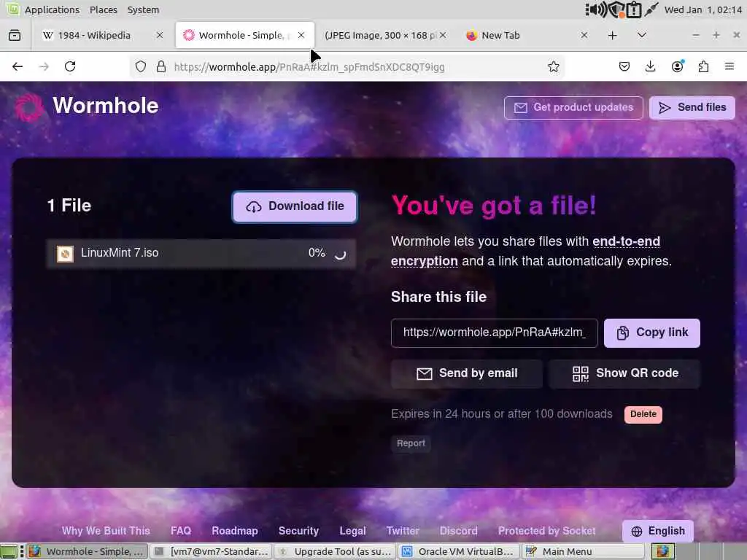Open the Security footer link
The width and height of the screenshot is (747, 560).
coord(298,531)
